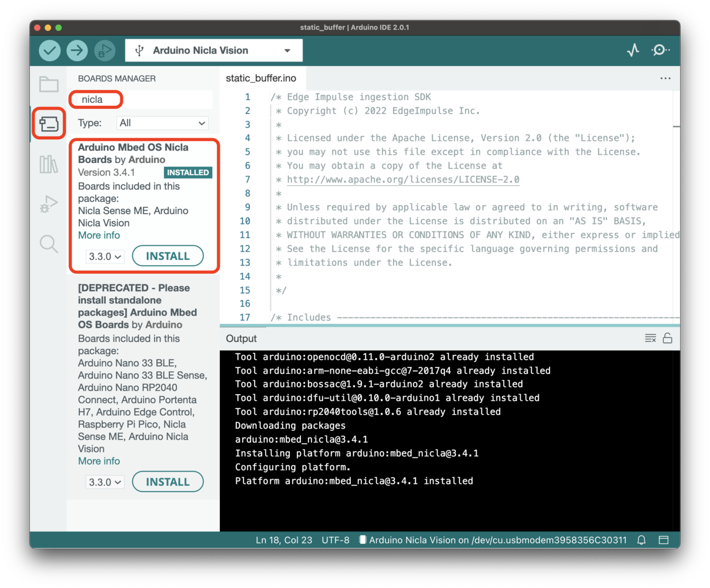Image resolution: width=710 pixels, height=588 pixels.
Task: Open the Debug sidebar panel icon
Action: [49, 204]
